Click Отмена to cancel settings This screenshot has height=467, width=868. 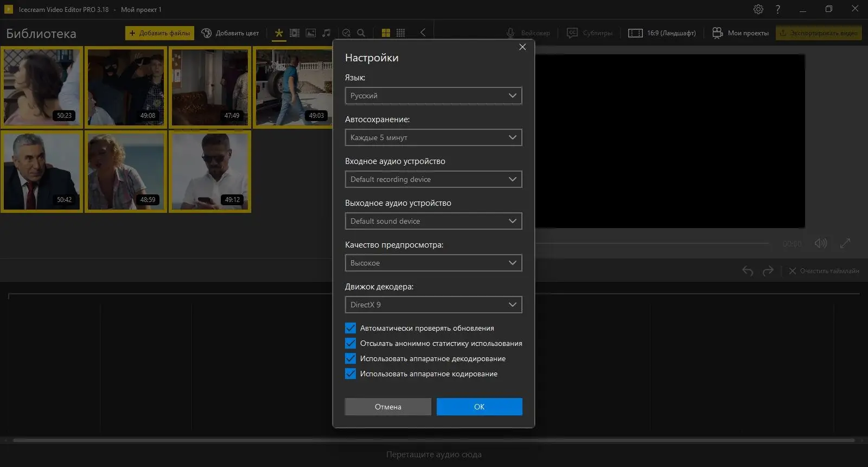[388, 407]
